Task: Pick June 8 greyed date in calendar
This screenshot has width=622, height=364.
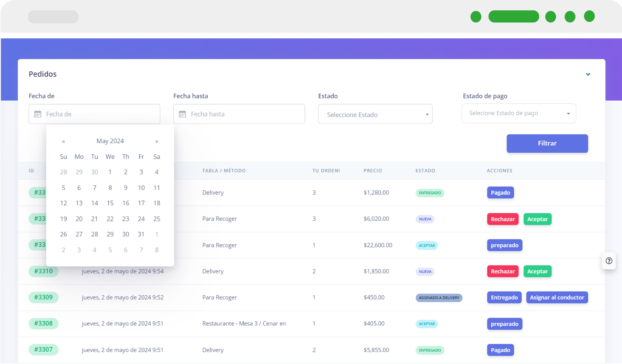Action: tap(157, 250)
